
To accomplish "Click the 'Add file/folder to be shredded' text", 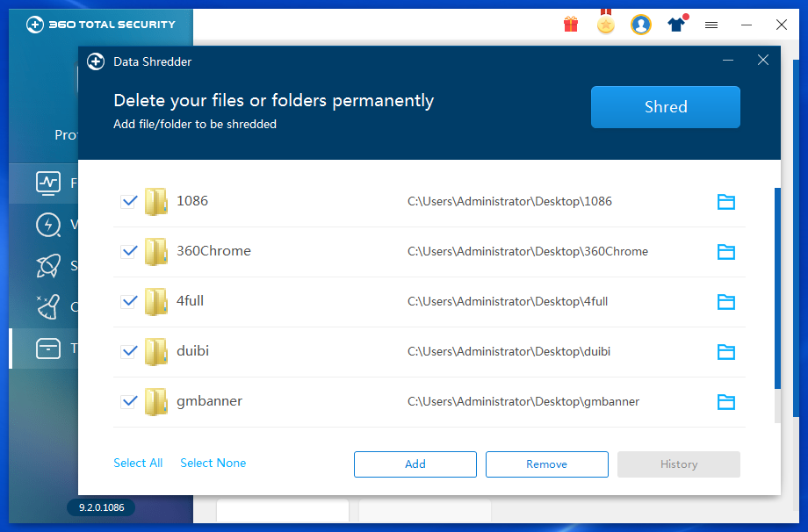I will pyautogui.click(x=195, y=124).
